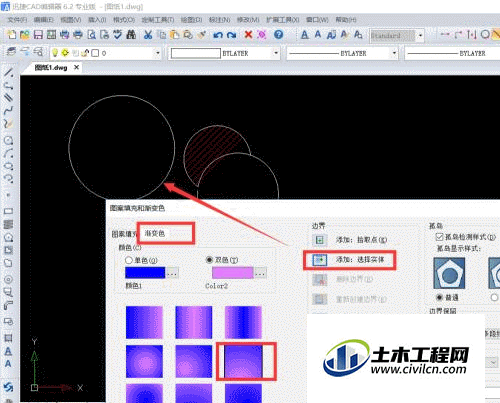The image size is (500, 403).
Task: Open the middle BYLAYER linetype dropdown arrow
Action: click(394, 53)
